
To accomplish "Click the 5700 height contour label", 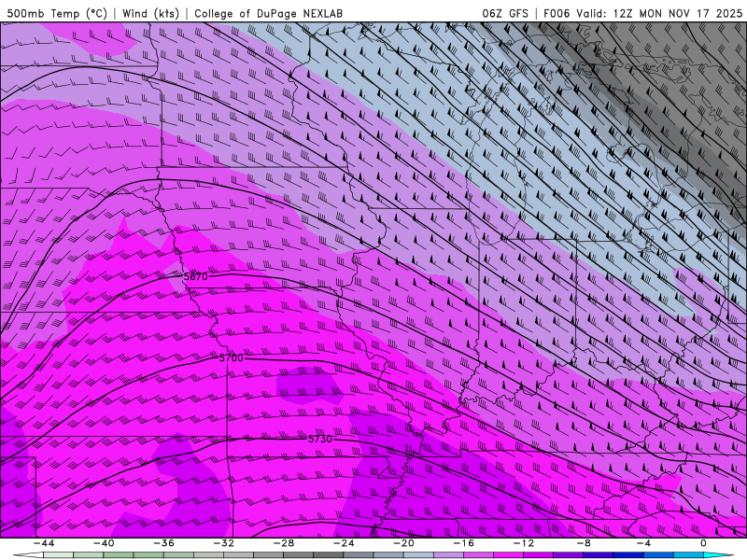I will (231, 358).
